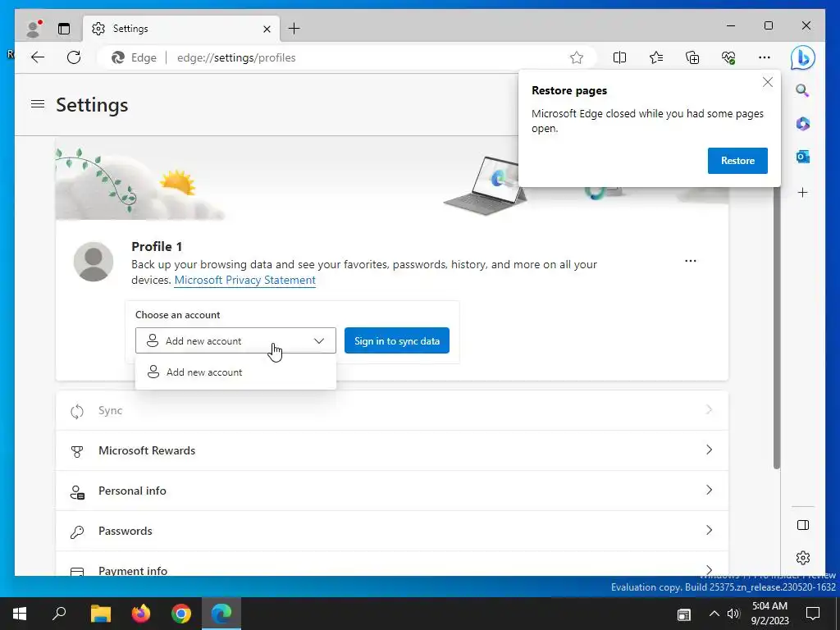Open the Settings hamburger menu

point(38,104)
